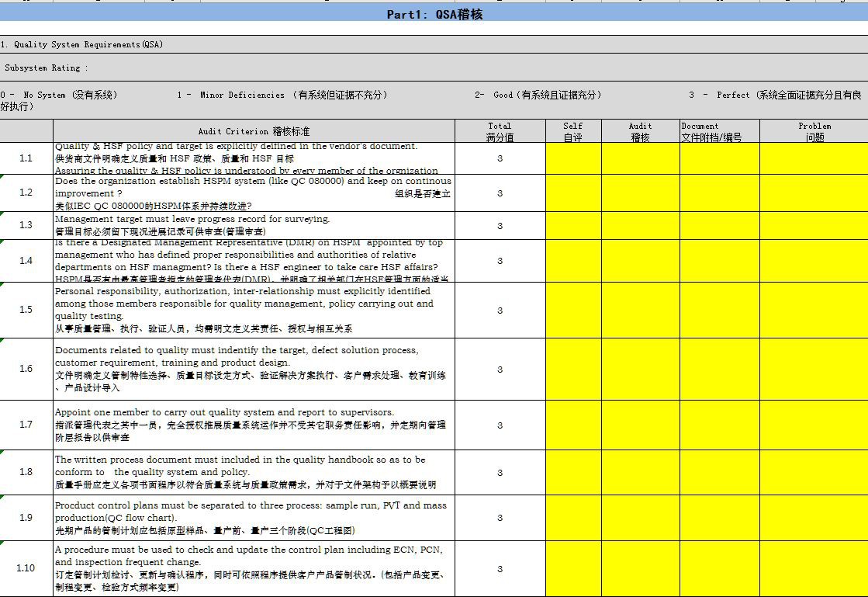The width and height of the screenshot is (868, 597).
Task: Click the Self score cell for item 1.5
Action: click(573, 310)
